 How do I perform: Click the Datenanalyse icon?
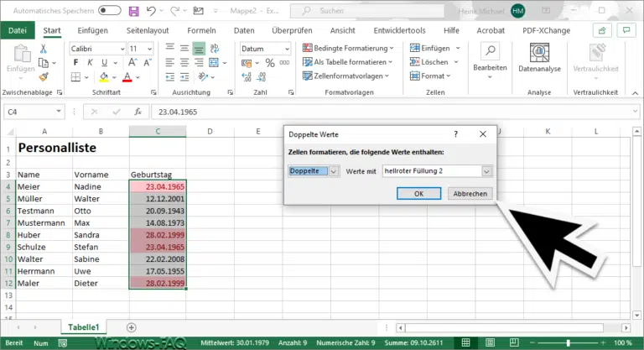tap(539, 53)
